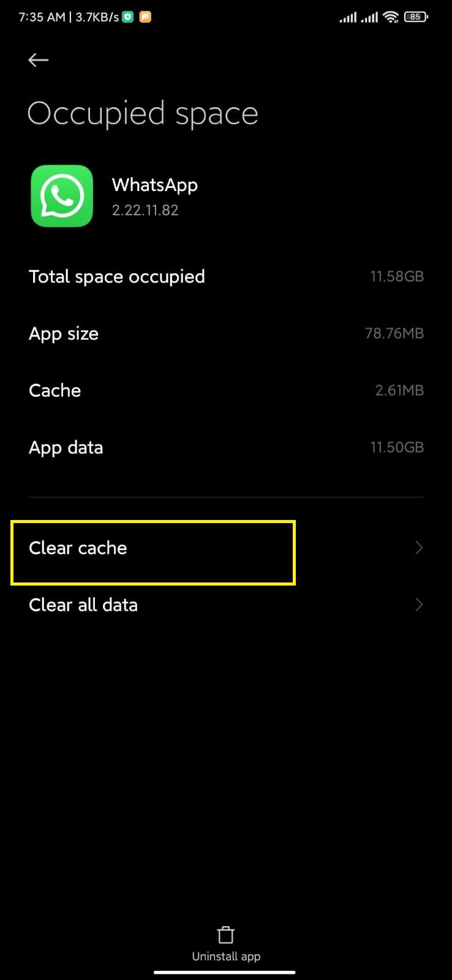Tap the Wi-Fi status icon
This screenshot has width=452, height=980.
tap(390, 17)
